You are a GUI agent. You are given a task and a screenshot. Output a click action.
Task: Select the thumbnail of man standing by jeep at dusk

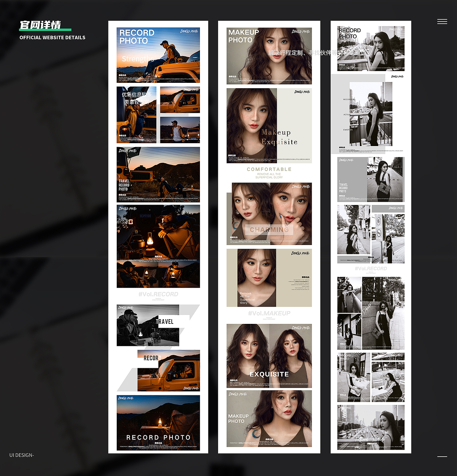(x=180, y=130)
